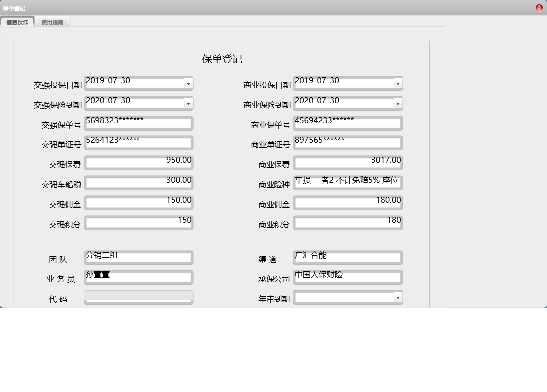The width and height of the screenshot is (547, 392).
Task: Click the 业务员 label
Action: point(61,279)
